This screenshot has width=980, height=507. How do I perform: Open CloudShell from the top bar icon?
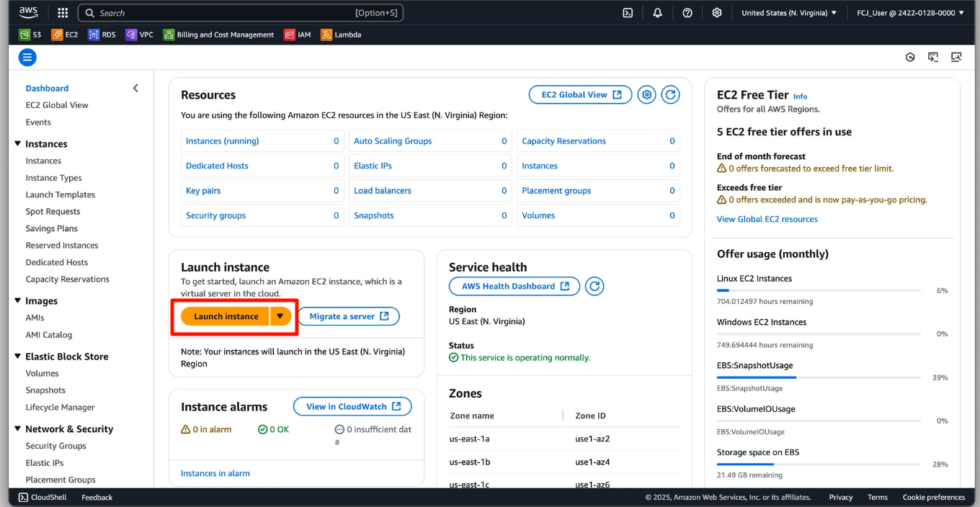click(x=628, y=13)
